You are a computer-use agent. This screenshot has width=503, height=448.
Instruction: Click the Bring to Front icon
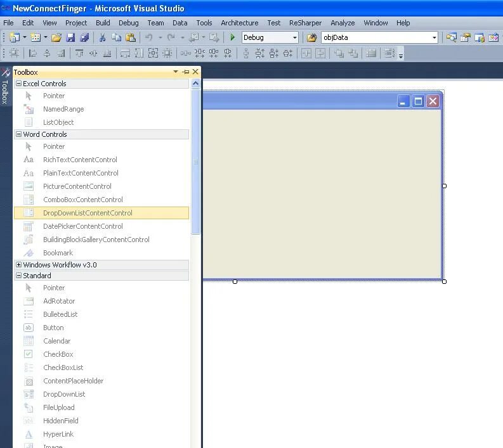tap(339, 53)
